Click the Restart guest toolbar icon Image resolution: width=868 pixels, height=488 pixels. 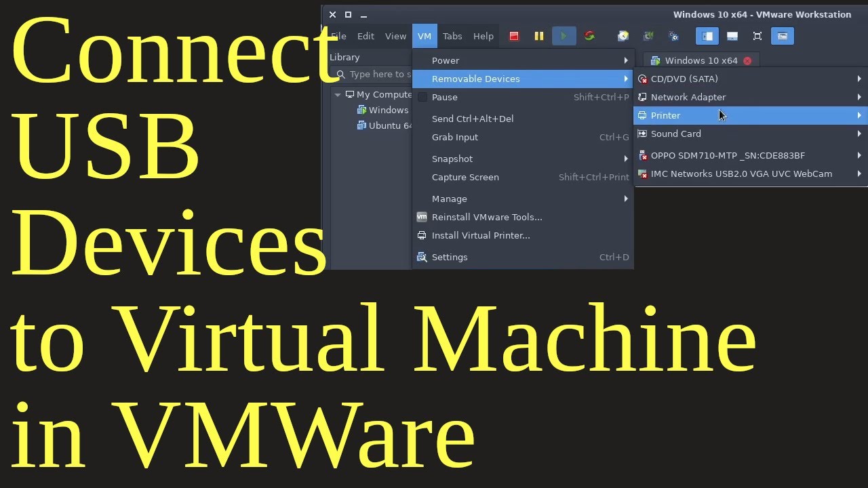[x=589, y=36]
